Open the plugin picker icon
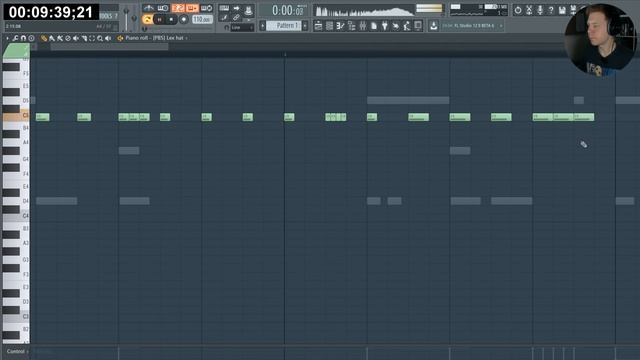 tap(384, 26)
